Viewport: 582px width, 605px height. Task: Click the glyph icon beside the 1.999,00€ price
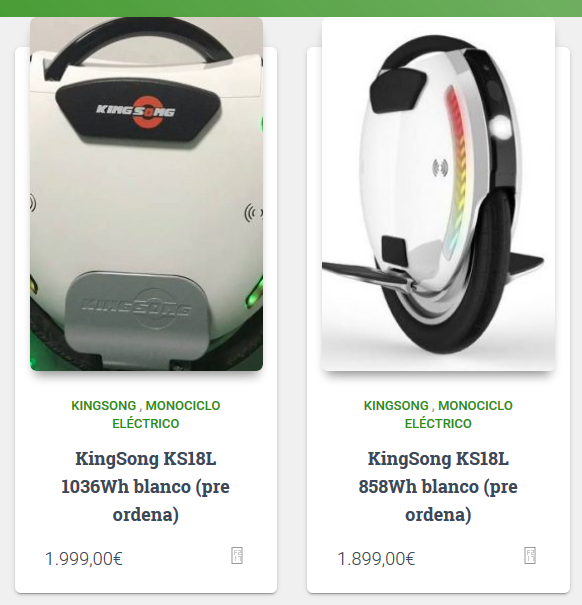pyautogui.click(x=237, y=556)
